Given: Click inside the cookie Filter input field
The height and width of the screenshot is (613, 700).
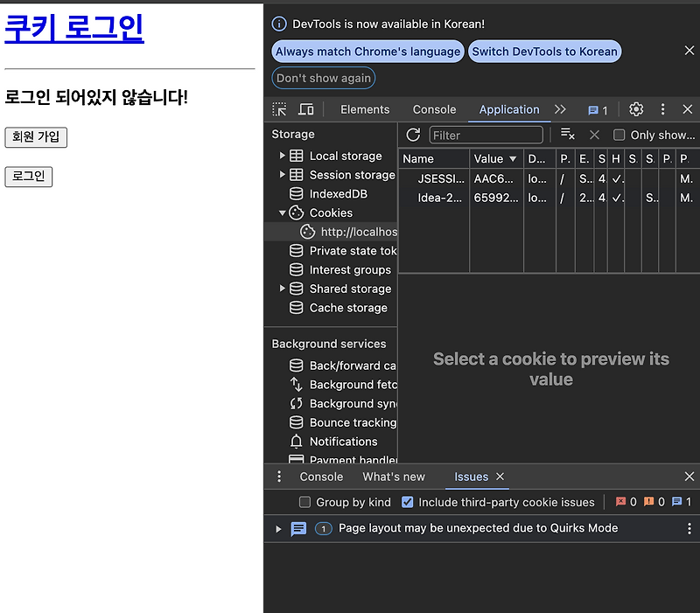Looking at the screenshot, I should pyautogui.click(x=486, y=135).
